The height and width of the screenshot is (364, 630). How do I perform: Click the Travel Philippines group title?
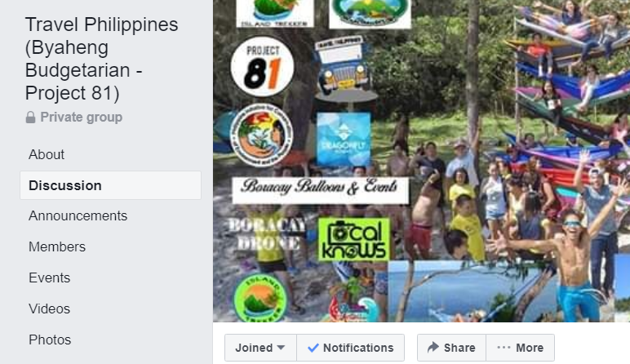102,59
